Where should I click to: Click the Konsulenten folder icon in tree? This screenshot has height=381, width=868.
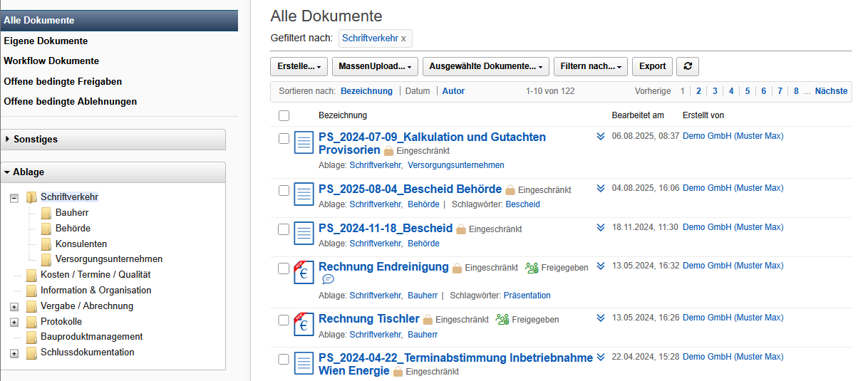point(46,244)
